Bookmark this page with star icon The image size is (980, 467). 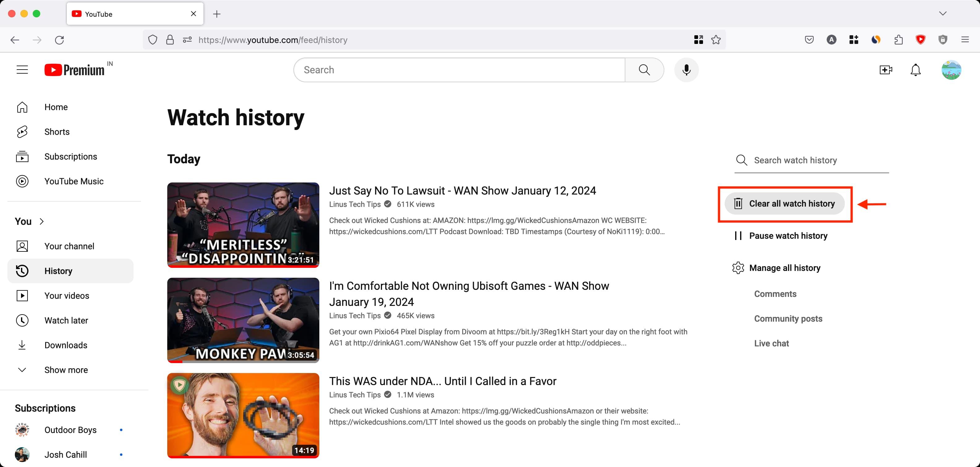(x=716, y=40)
